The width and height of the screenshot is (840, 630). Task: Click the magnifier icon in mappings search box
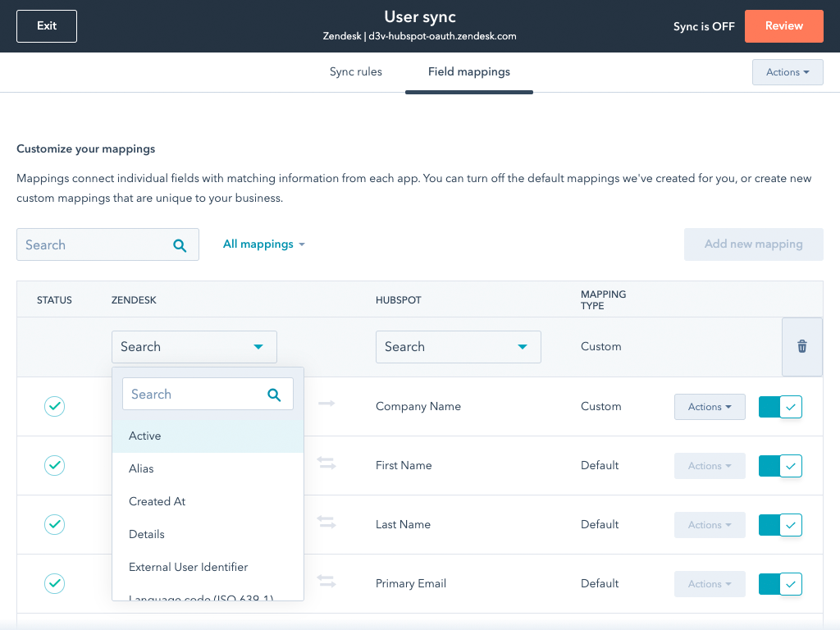180,245
